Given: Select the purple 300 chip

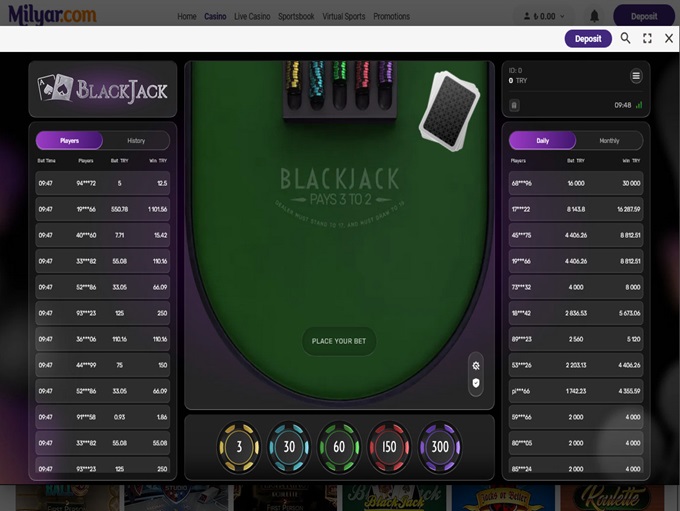Looking at the screenshot, I should (440, 447).
